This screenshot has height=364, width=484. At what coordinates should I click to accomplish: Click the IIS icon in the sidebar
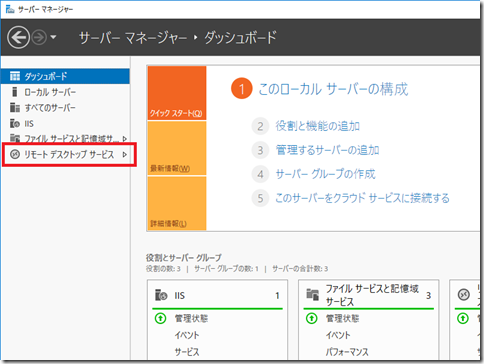15,123
